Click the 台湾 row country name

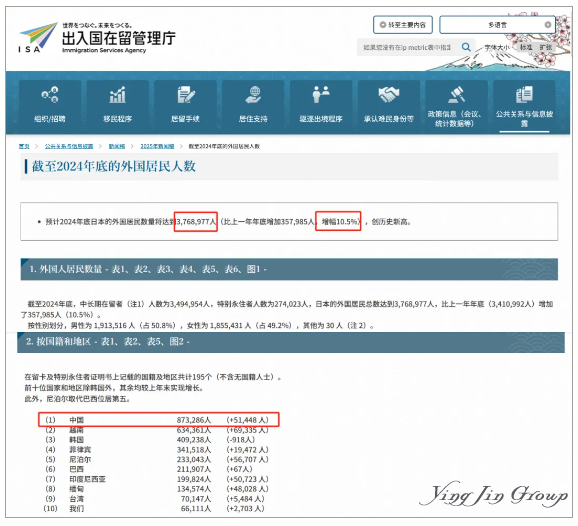(77, 499)
